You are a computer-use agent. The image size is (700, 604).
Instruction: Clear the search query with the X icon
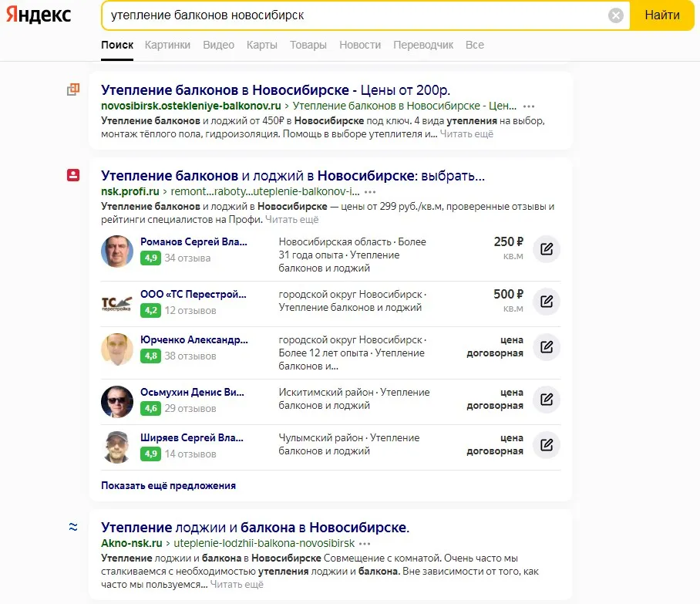pyautogui.click(x=616, y=15)
